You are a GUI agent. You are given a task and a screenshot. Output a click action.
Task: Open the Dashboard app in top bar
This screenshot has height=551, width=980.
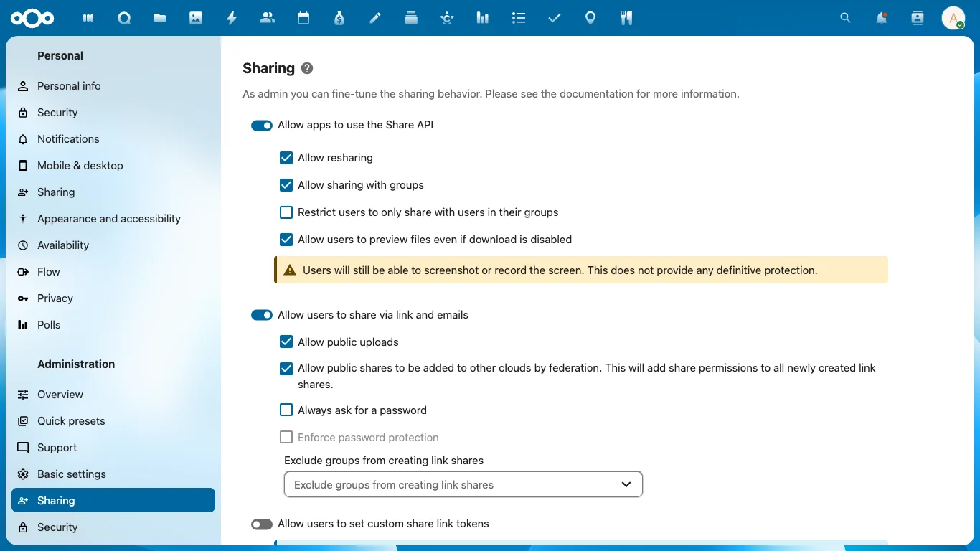(88, 18)
